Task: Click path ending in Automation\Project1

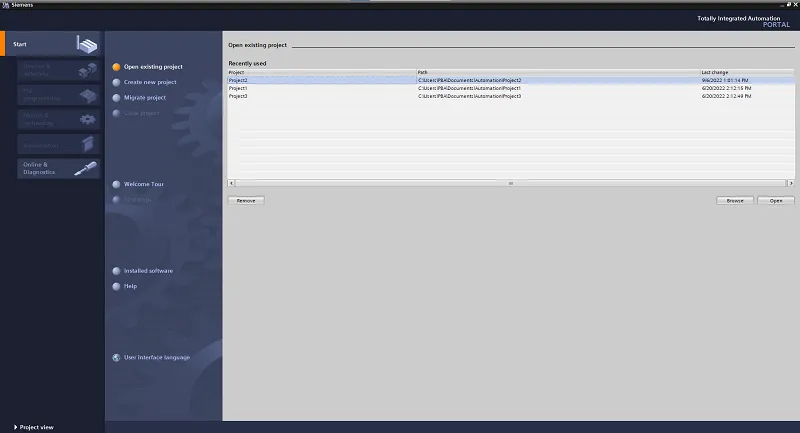Action: (469, 88)
